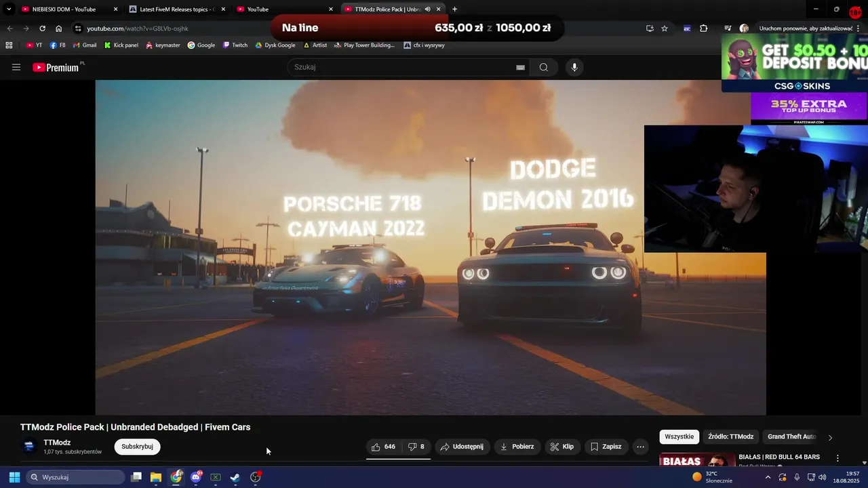Open FB bookmark

pyautogui.click(x=58, y=45)
